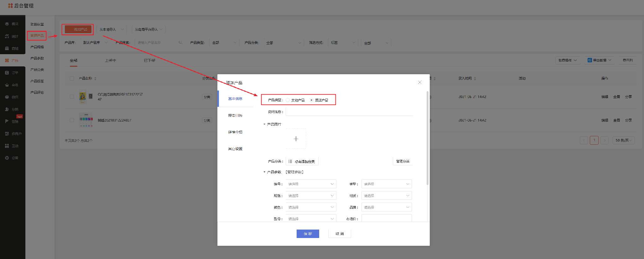This screenshot has height=259, width=644.
Task: Click into the 房间名称 input field
Action: tap(349, 112)
